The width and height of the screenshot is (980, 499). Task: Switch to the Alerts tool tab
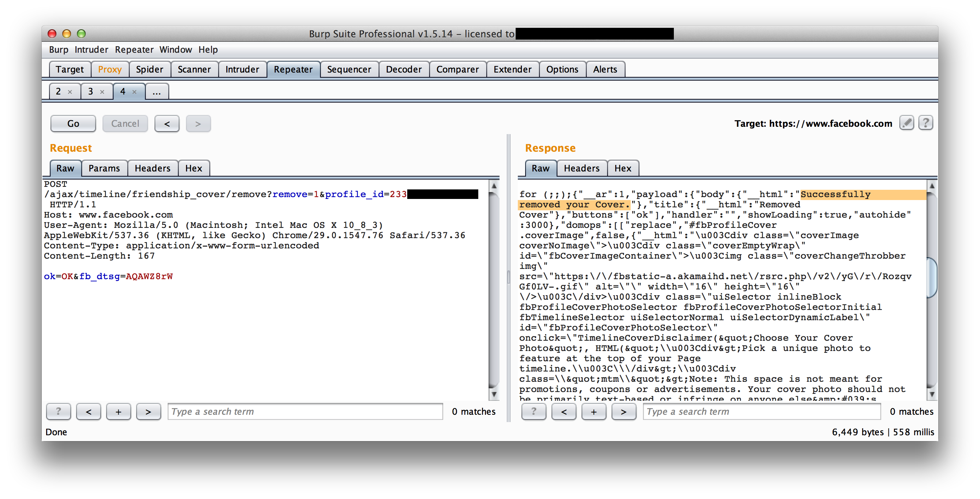click(x=605, y=69)
